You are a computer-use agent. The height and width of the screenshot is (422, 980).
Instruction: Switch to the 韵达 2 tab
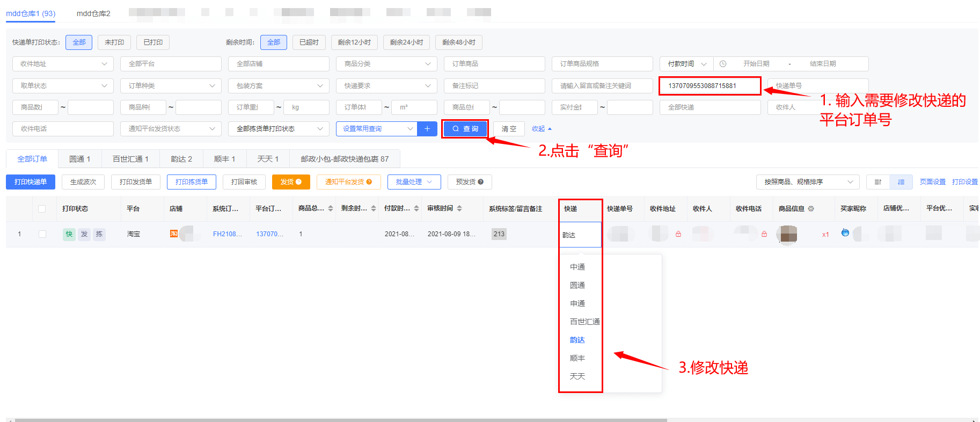point(181,159)
